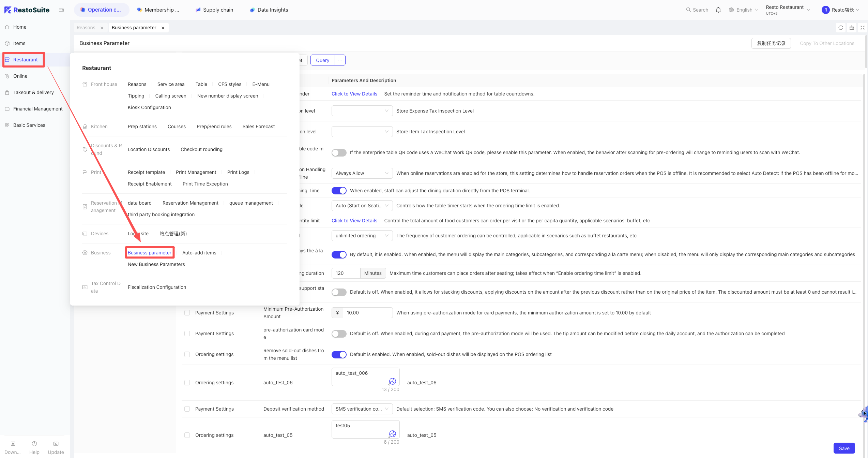Click the notification bell icon
The height and width of the screenshot is (458, 868).
click(718, 10)
